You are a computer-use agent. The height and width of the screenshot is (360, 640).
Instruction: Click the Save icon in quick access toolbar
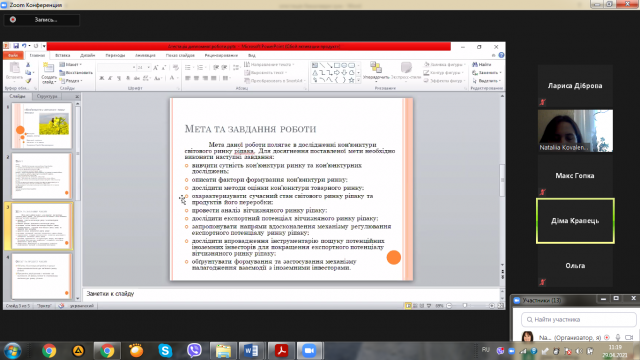16,46
